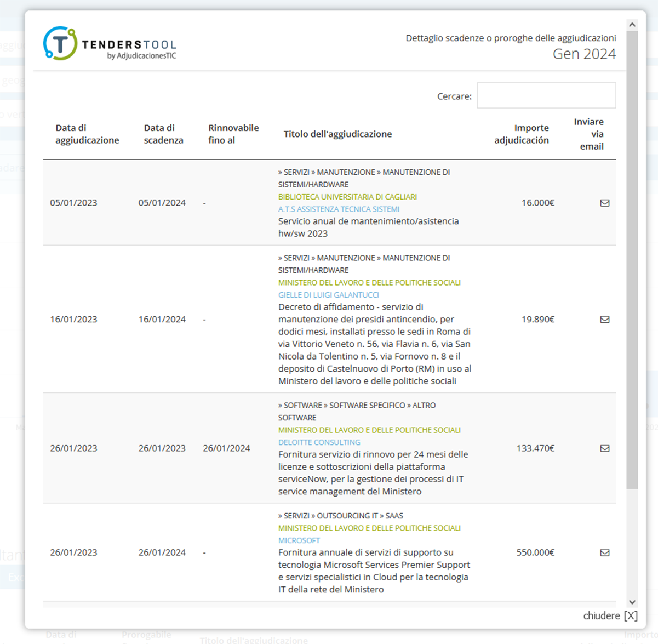Viewport: 658px width, 644px height.
Task: Select the 133.470€ amount cell
Action: pyautogui.click(x=535, y=448)
